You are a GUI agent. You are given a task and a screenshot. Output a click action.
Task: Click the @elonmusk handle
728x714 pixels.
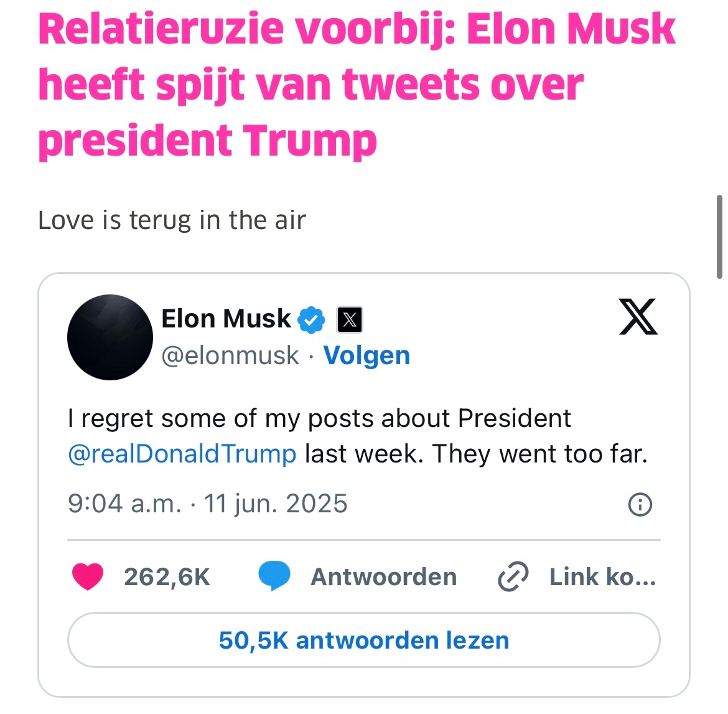(x=230, y=355)
